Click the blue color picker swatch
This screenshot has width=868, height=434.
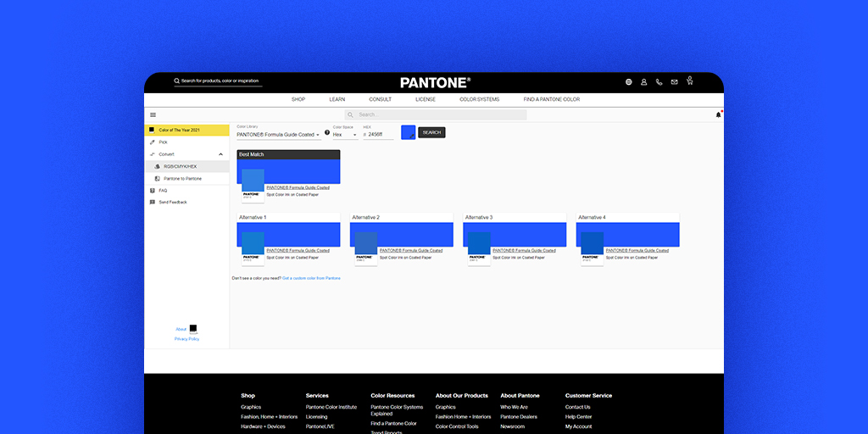tap(408, 132)
